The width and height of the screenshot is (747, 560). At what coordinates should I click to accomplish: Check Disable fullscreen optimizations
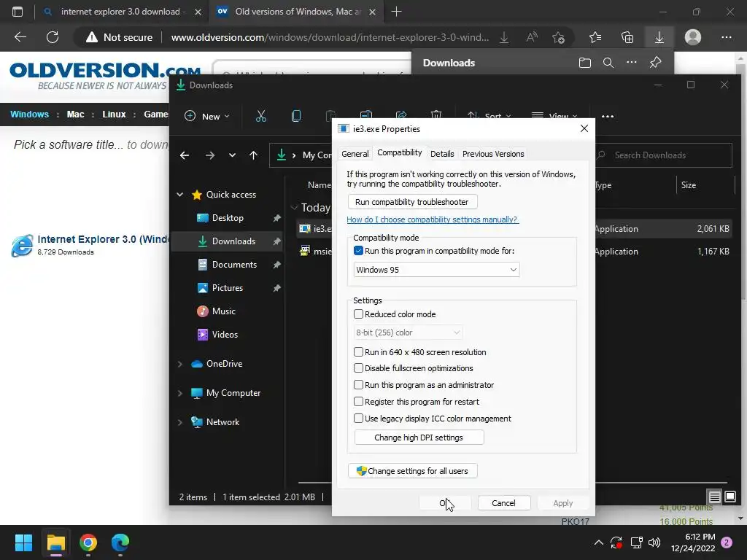pos(359,368)
